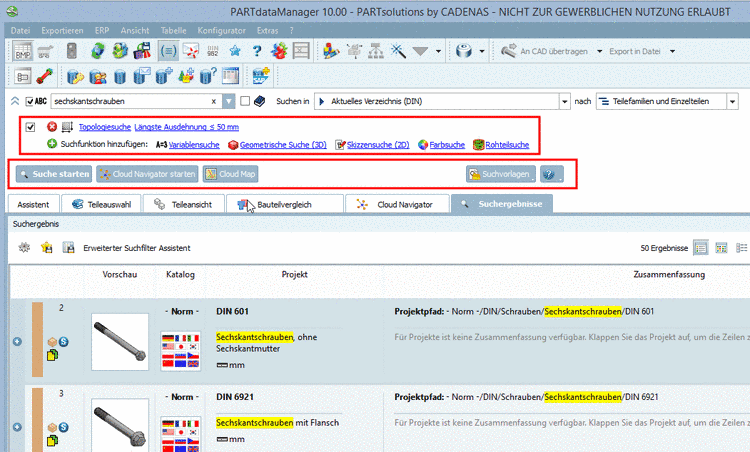The height and width of the screenshot is (452, 750).
Task: Collapse the search panel with double chevron
Action: tap(15, 101)
